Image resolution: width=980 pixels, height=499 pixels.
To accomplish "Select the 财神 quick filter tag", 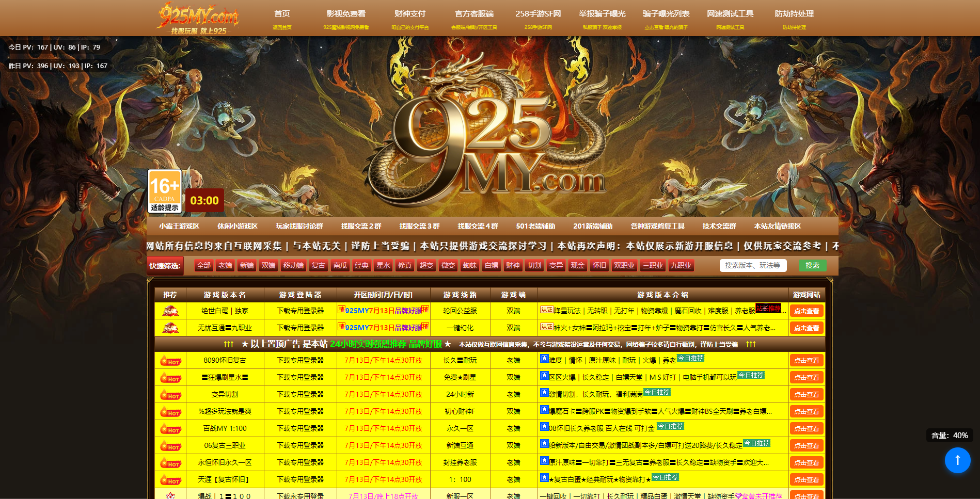I will click(513, 265).
